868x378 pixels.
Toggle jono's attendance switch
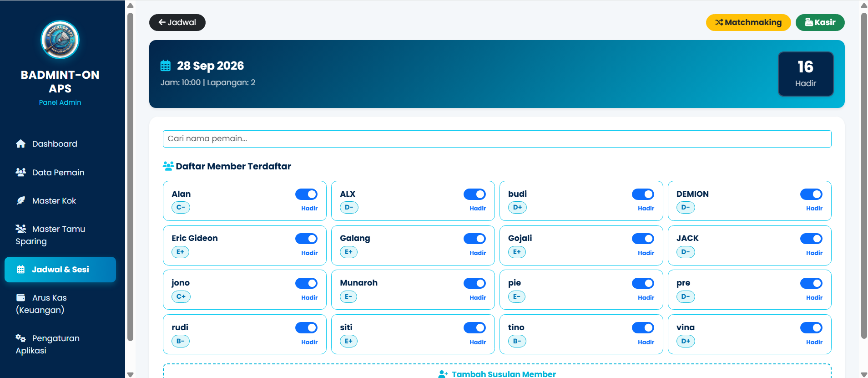pos(306,283)
